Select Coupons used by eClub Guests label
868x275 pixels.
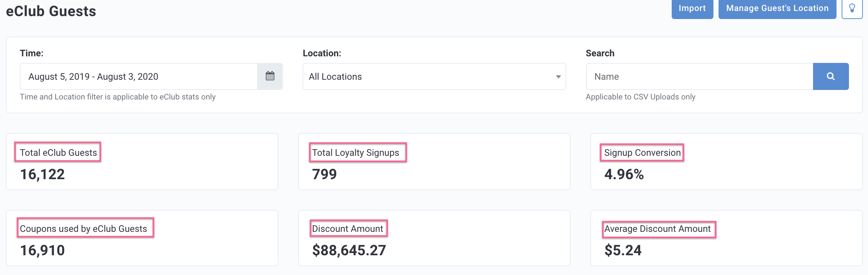(x=84, y=229)
